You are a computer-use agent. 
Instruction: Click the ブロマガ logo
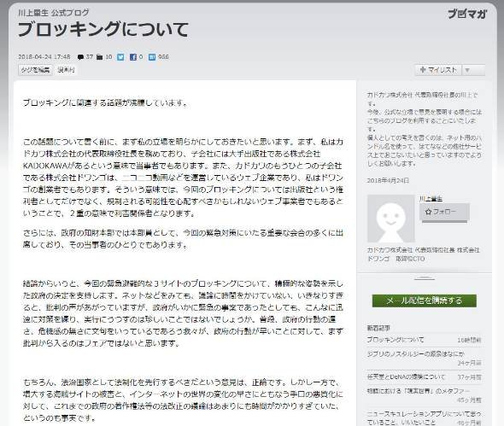click(x=467, y=14)
